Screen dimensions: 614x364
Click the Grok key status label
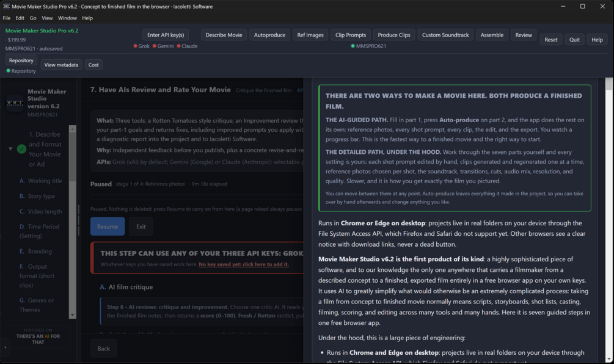(144, 46)
